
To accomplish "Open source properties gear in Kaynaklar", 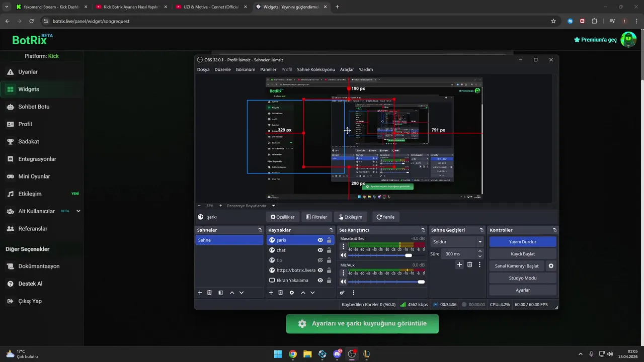I will (292, 293).
